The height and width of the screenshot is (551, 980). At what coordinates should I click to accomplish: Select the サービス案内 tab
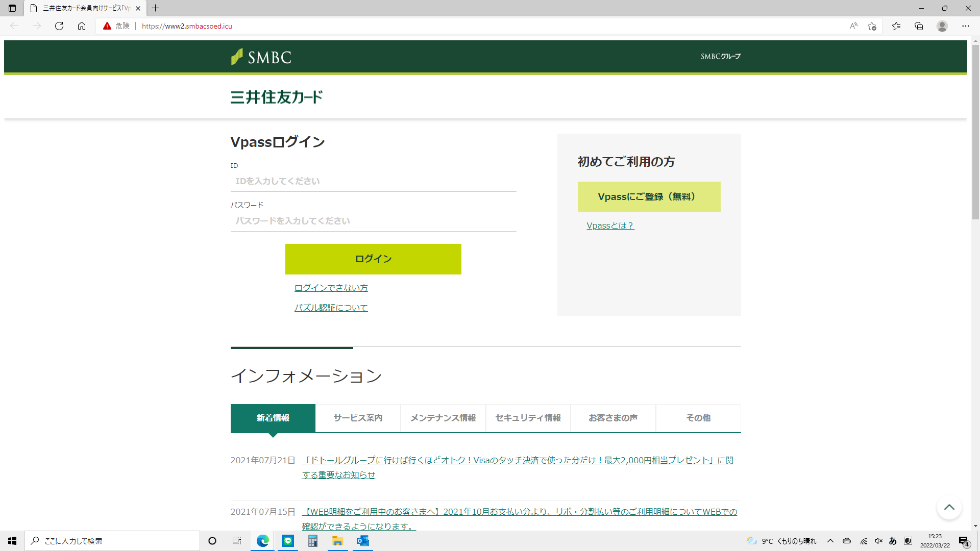[358, 418]
